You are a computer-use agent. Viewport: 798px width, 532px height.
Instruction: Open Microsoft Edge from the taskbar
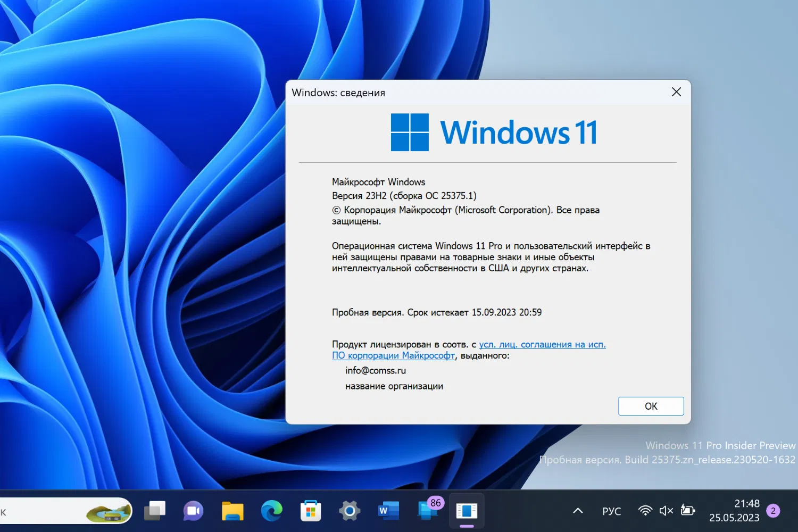[271, 511]
